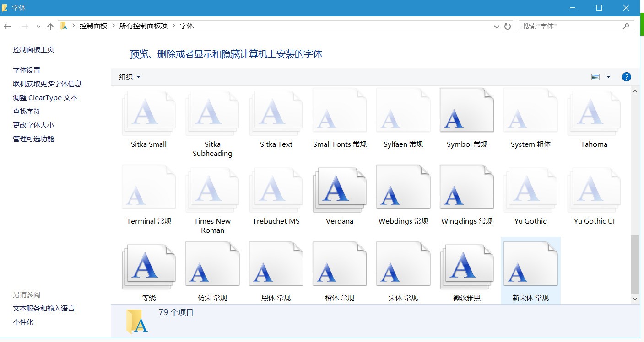The width and height of the screenshot is (644, 342).
Task: Click 控制面板 in the breadcrumb path
Action: tap(93, 26)
